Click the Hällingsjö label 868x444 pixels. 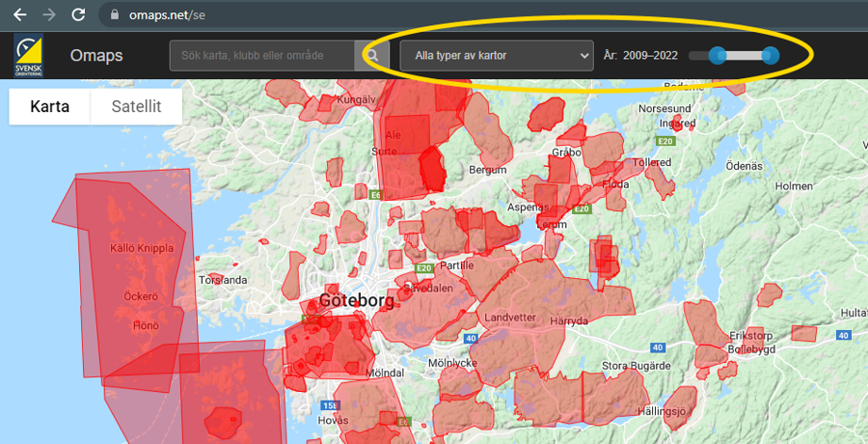(662, 411)
